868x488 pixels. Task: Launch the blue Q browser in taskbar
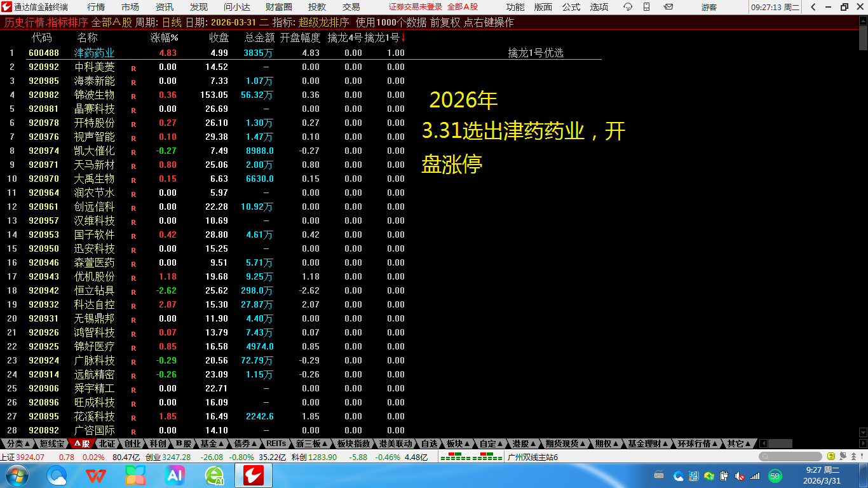[x=57, y=475]
